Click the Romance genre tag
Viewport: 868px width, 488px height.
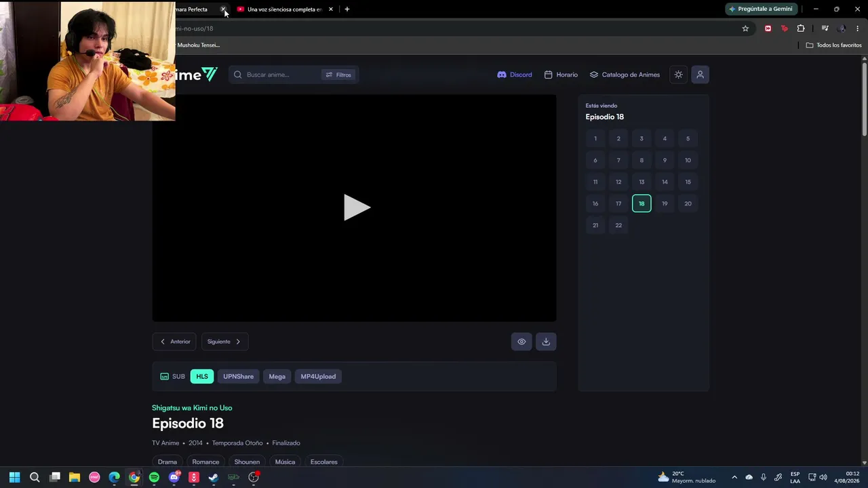pyautogui.click(x=205, y=462)
